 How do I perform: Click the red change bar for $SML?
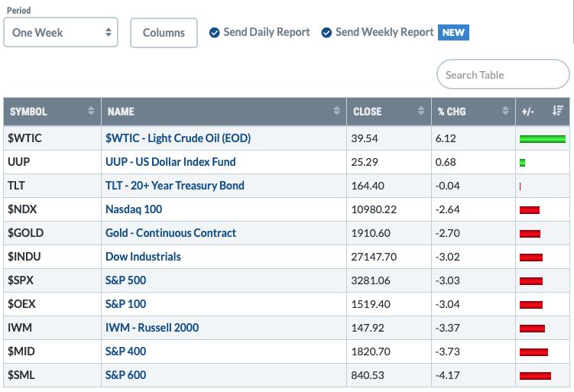click(535, 375)
